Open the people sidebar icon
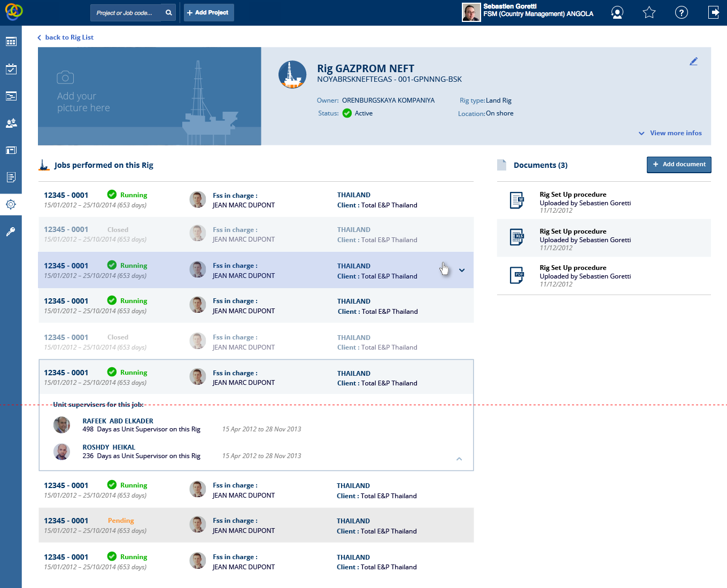727x588 pixels. 11,123
